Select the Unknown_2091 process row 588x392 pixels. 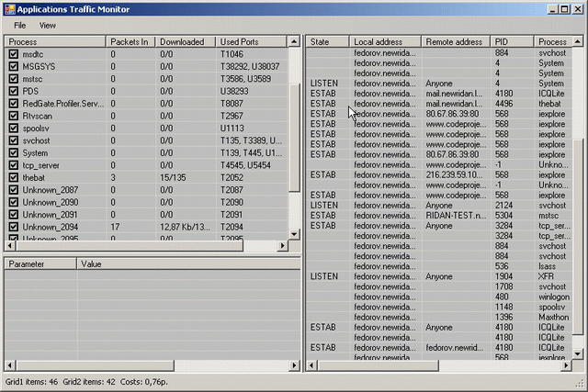point(147,215)
